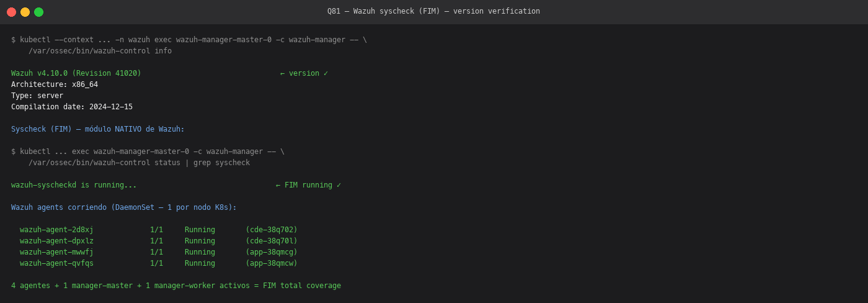Close the terminal window with red button
The image size is (868, 303).
coord(11,12)
